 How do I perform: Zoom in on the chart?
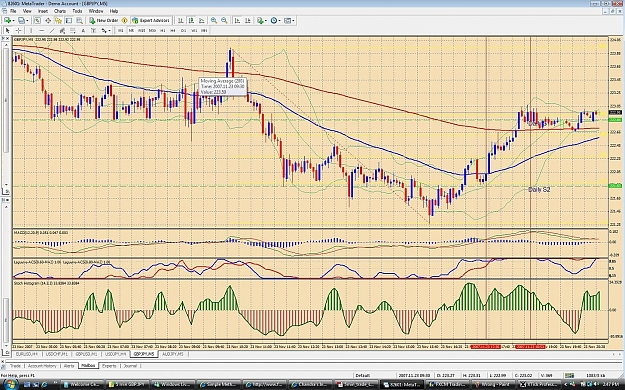(214, 20)
